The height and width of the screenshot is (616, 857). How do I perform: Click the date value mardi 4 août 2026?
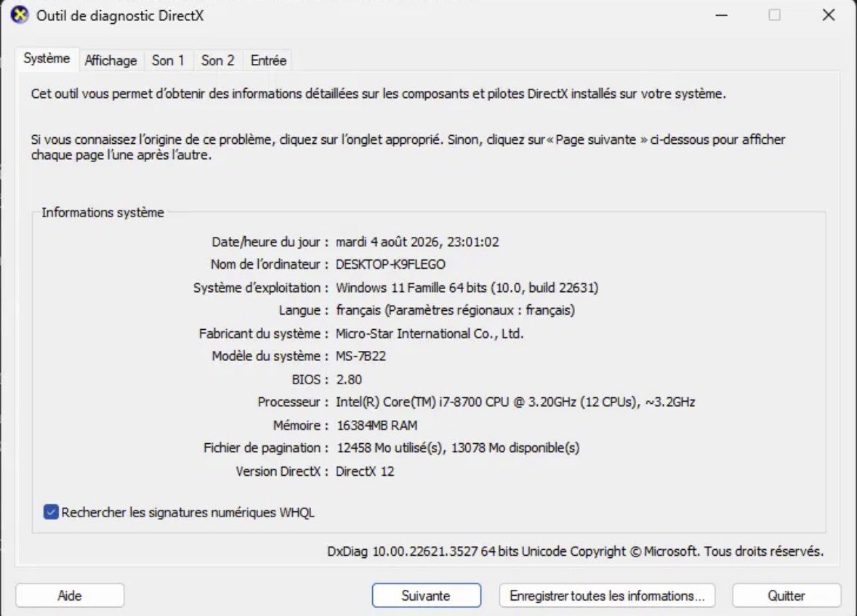[x=417, y=242]
